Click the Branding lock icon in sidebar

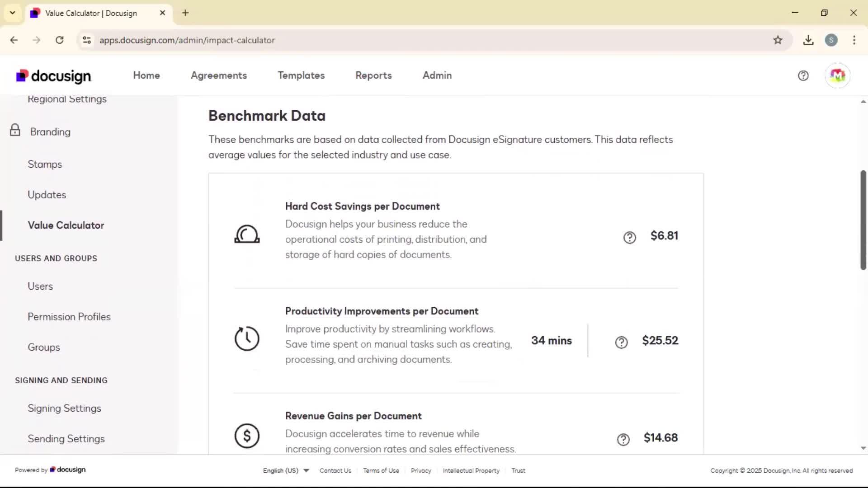(x=15, y=131)
